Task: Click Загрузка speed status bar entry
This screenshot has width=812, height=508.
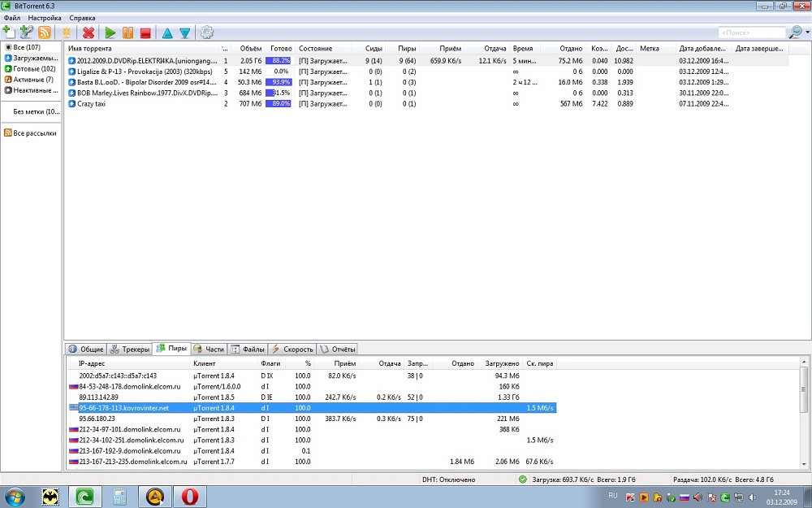Action: [x=584, y=480]
